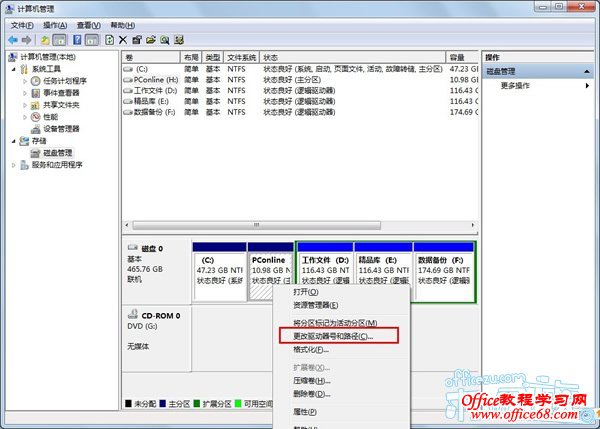Viewport: 600px width, 429px height.
Task: Click the 磁盘 0 disk icon
Action: coord(132,248)
